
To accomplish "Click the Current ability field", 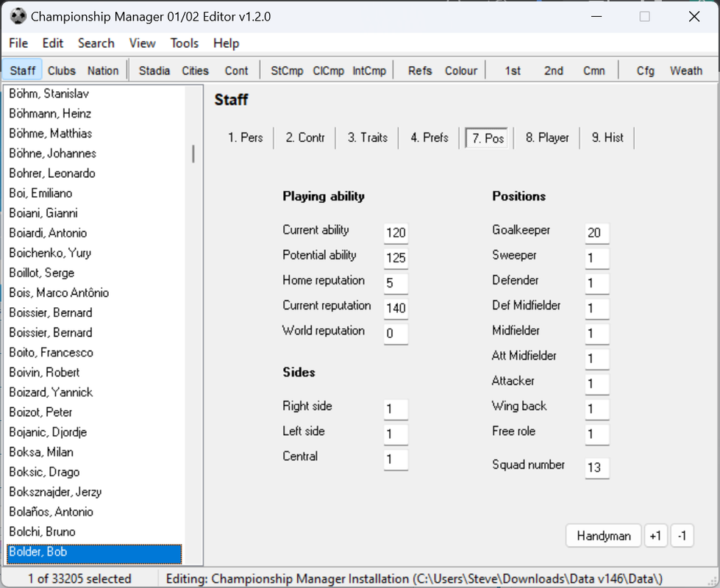I will click(x=396, y=233).
